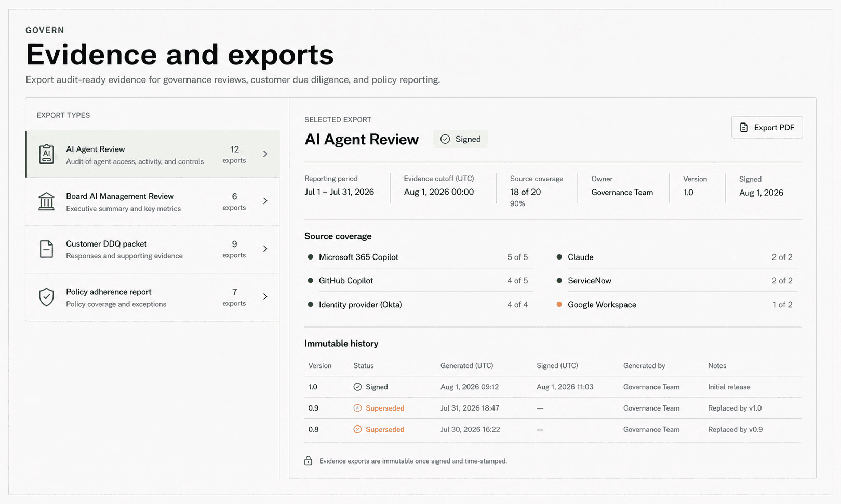This screenshot has width=841, height=504.
Task: Click the Version column header in history
Action: pos(320,366)
